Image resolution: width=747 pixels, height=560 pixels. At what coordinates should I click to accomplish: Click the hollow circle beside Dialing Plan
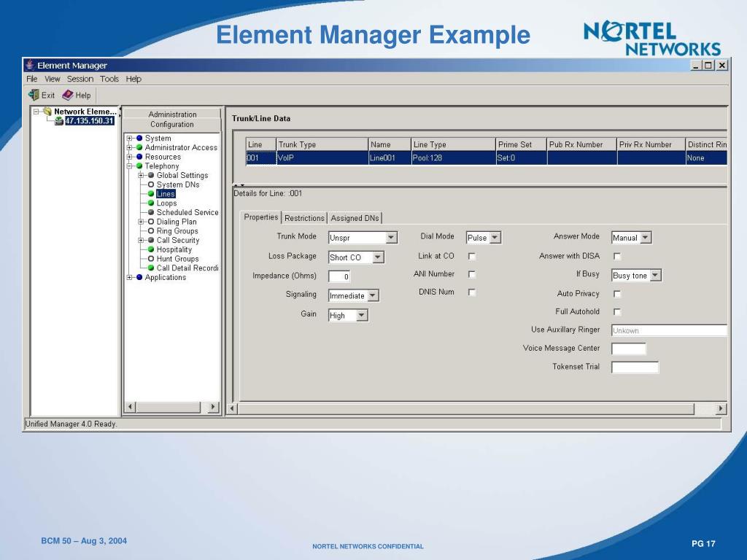pyautogui.click(x=151, y=222)
